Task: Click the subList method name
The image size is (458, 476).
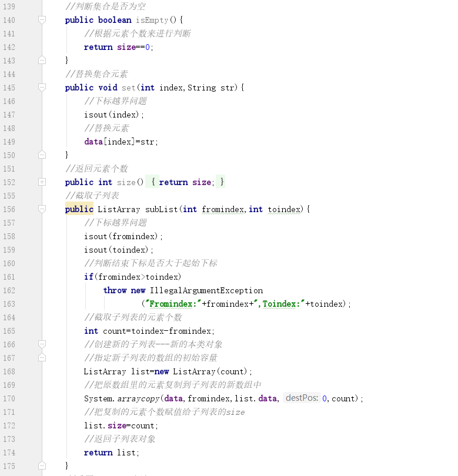Action: click(162, 209)
